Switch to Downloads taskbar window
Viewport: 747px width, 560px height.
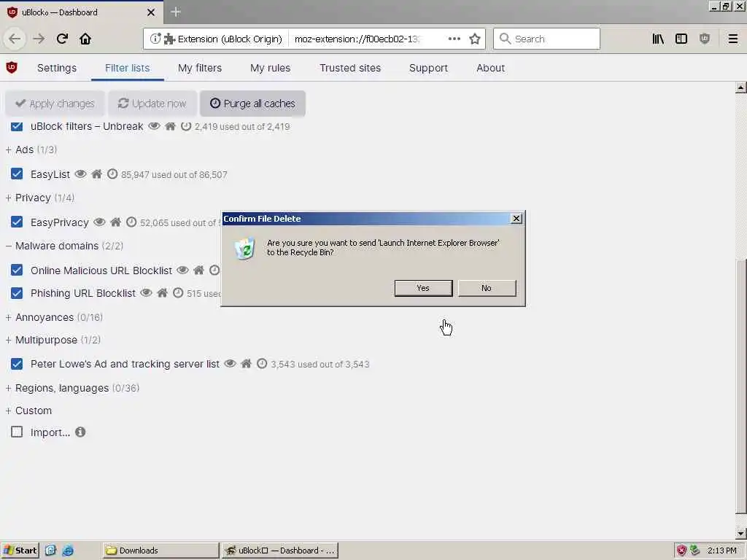pos(160,550)
